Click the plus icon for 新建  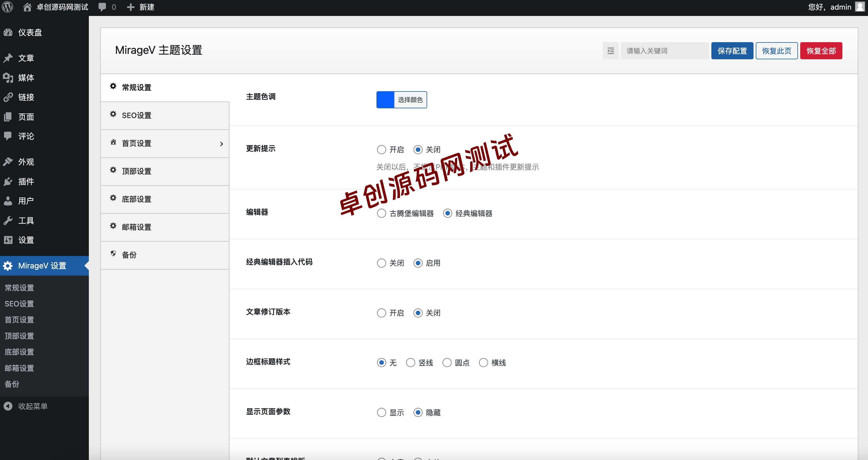pos(130,7)
